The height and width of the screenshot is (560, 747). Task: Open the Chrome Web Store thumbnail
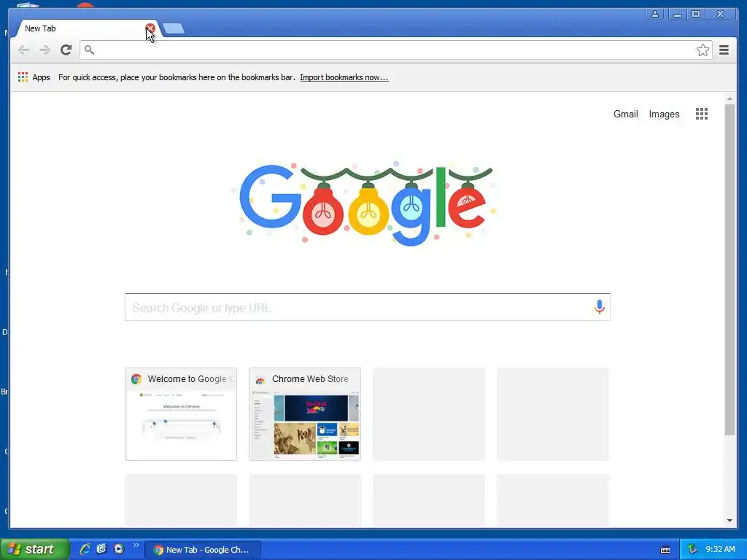coord(305,414)
